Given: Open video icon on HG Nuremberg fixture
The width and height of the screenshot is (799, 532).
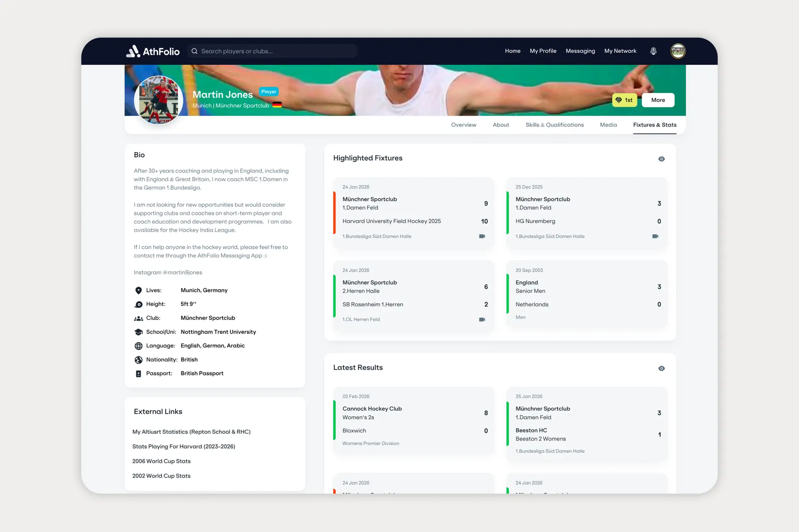Looking at the screenshot, I should click(x=655, y=236).
